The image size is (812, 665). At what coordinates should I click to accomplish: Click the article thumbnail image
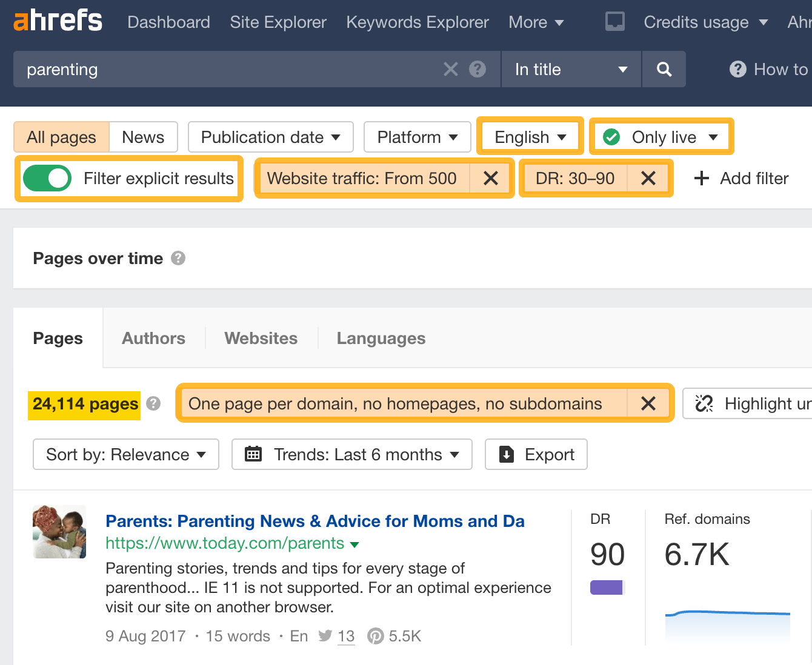(x=59, y=532)
